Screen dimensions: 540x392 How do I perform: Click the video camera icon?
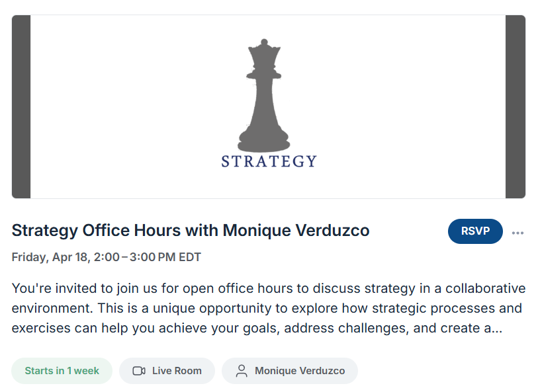pyautogui.click(x=139, y=371)
